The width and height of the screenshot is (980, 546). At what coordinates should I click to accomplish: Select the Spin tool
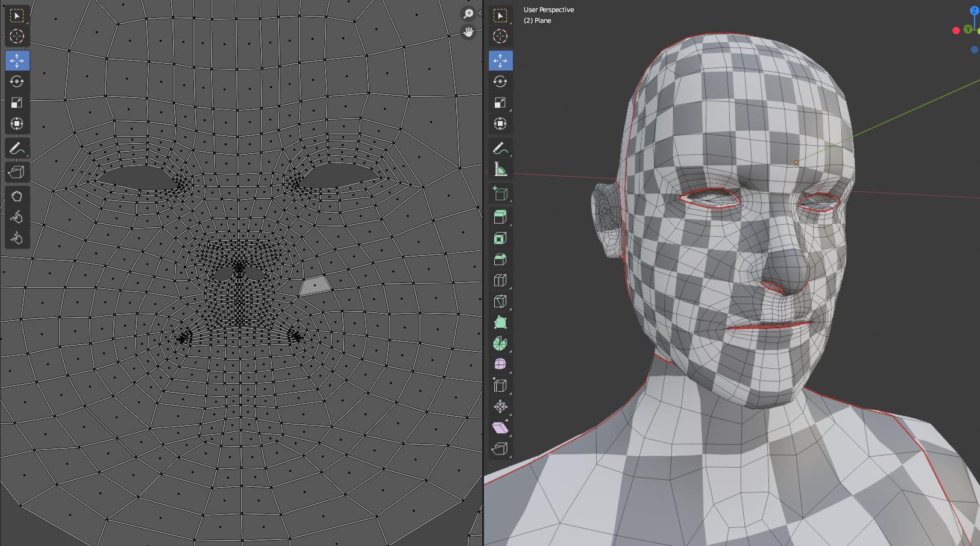(x=500, y=344)
